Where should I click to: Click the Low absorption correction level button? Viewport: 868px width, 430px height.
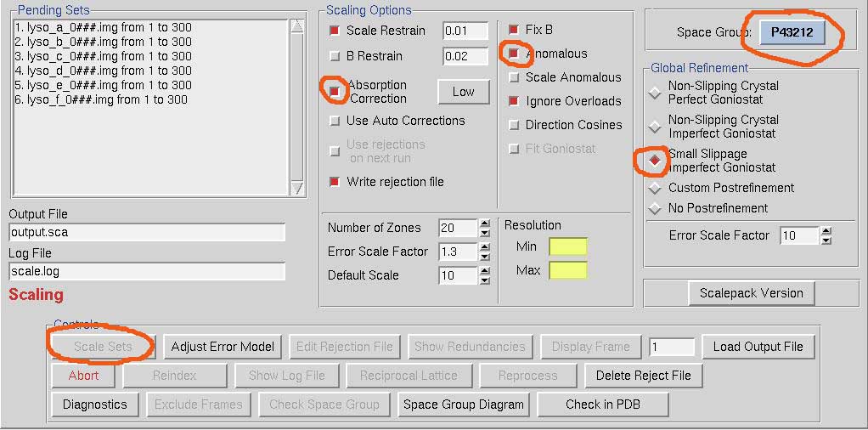[x=463, y=92]
